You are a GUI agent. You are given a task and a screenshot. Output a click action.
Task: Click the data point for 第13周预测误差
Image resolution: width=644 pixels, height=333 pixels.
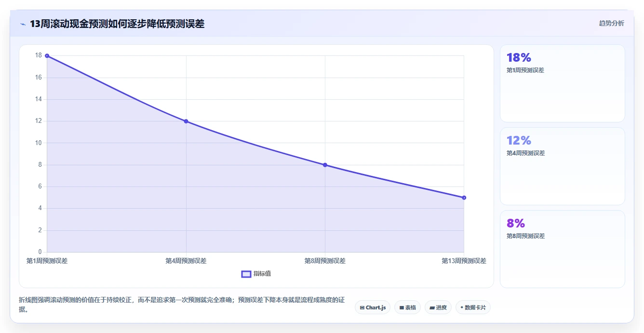pyautogui.click(x=464, y=198)
